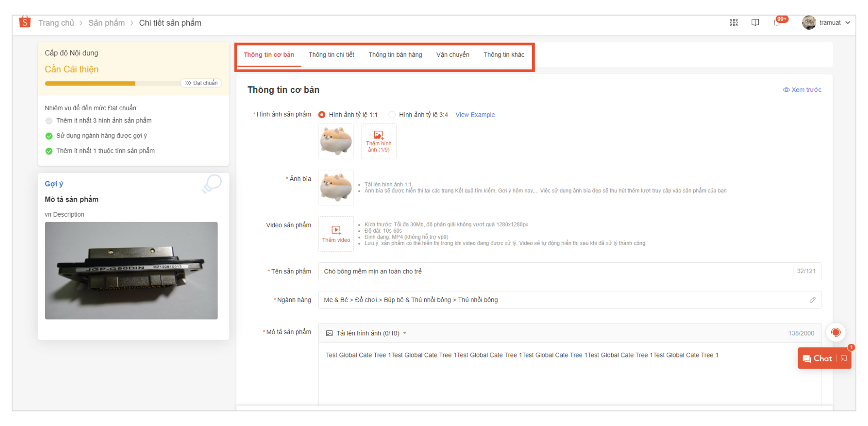Expand the Tải lên hình ảnh (0/10) dropdown
Screen dimensions: 868x426
click(404, 333)
